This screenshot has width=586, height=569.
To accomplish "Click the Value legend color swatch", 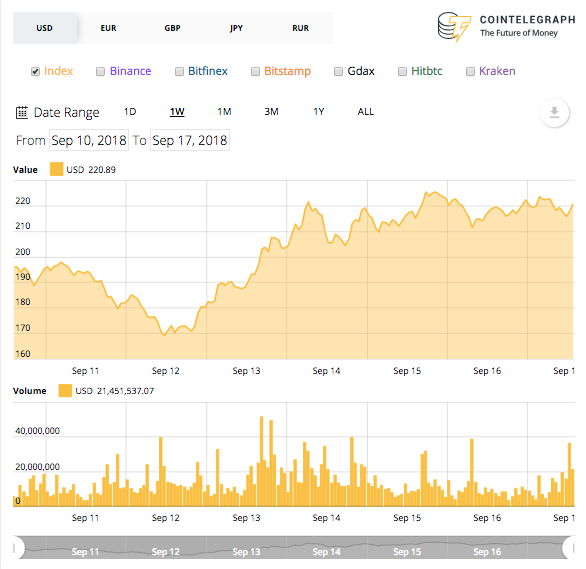I will (x=56, y=169).
